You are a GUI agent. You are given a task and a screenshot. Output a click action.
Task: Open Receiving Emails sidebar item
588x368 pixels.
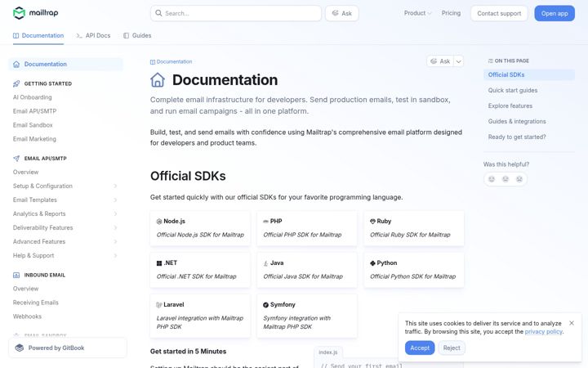[x=36, y=303]
